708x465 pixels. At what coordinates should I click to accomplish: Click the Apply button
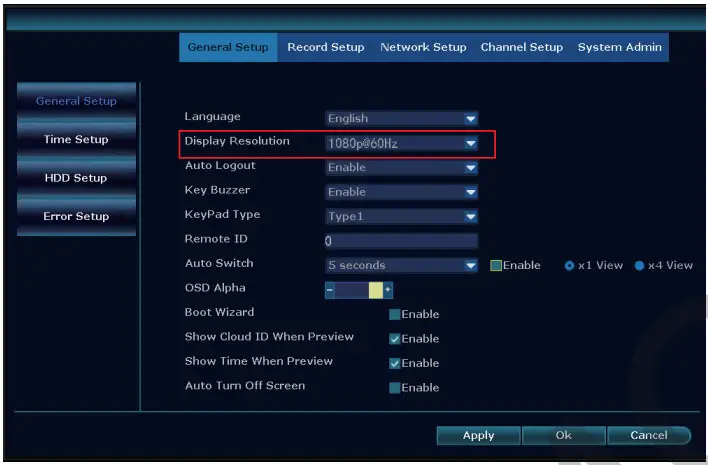pos(479,435)
